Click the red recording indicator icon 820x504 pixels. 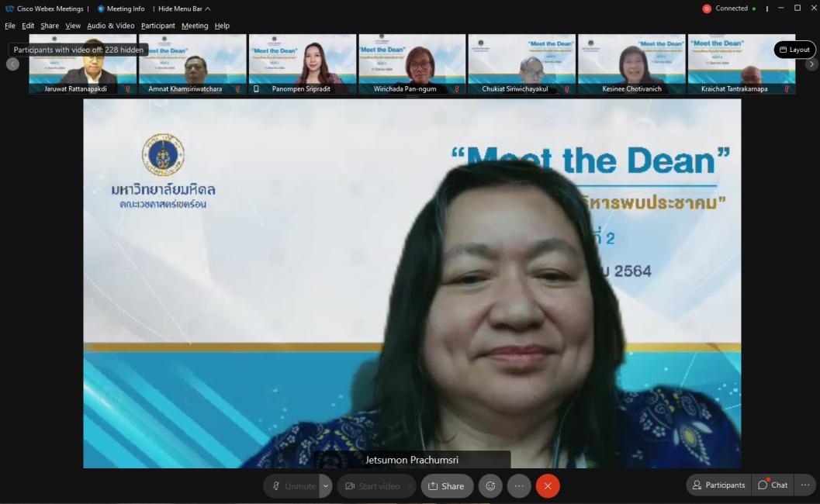[x=707, y=9]
